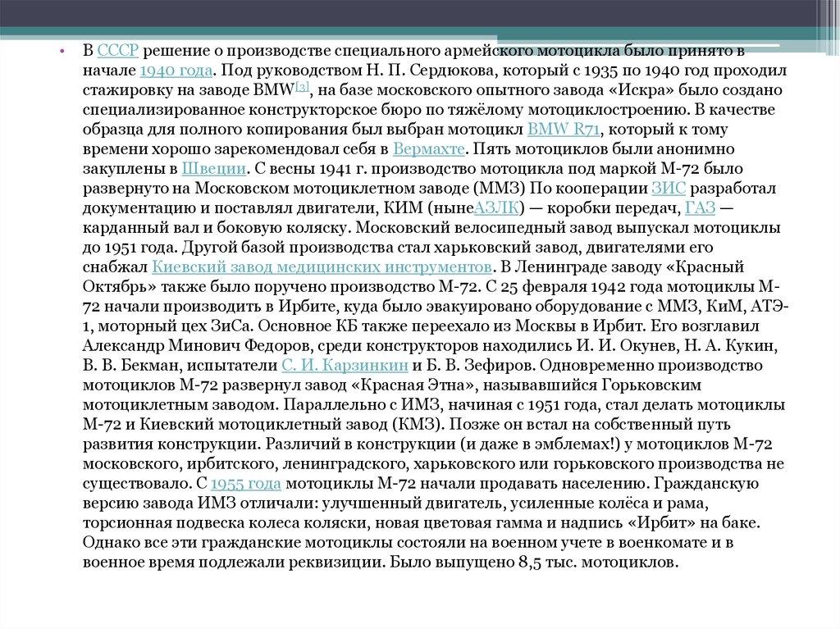This screenshot has width=840, height=629.
Task: Open Киевский завод медицинских инструментов link
Action: (322, 267)
